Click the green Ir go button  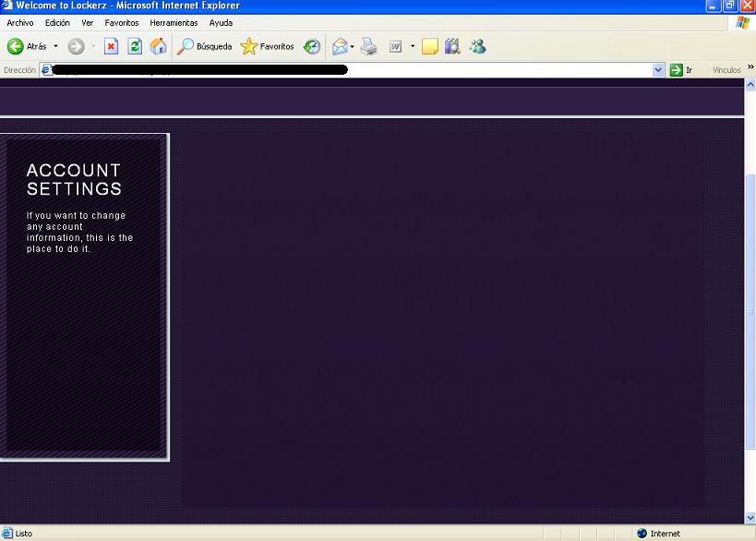pyautogui.click(x=681, y=70)
